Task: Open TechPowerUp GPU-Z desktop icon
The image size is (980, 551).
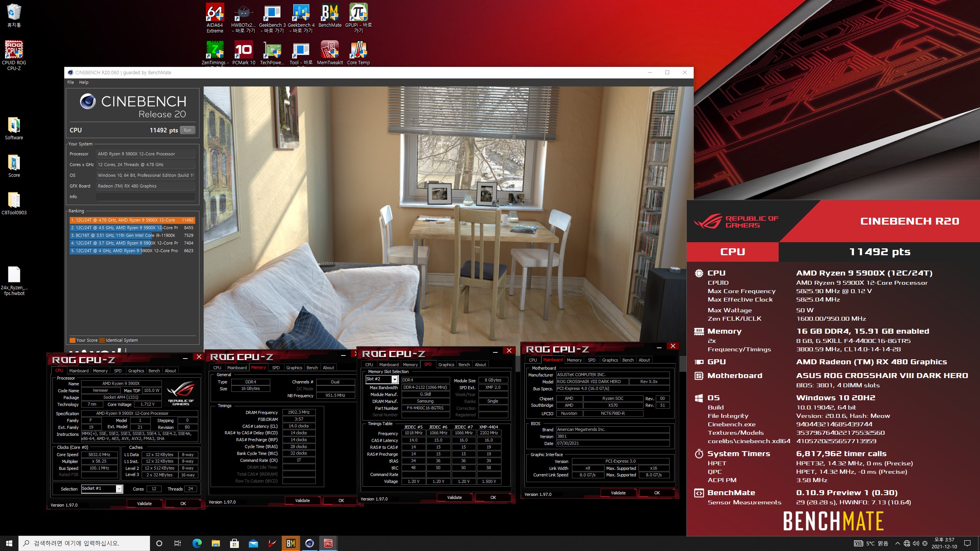Action: pyautogui.click(x=272, y=53)
